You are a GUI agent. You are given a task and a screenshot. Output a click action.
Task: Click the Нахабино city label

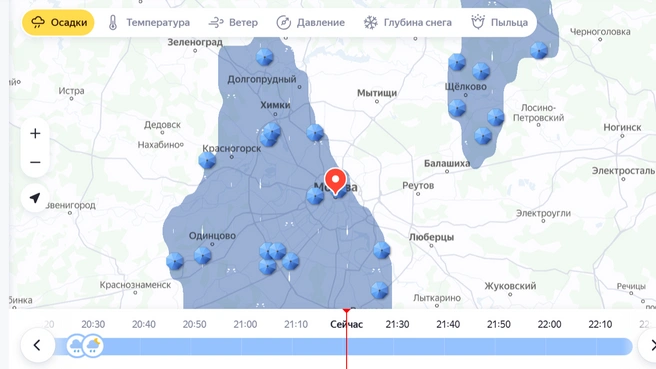(x=159, y=145)
